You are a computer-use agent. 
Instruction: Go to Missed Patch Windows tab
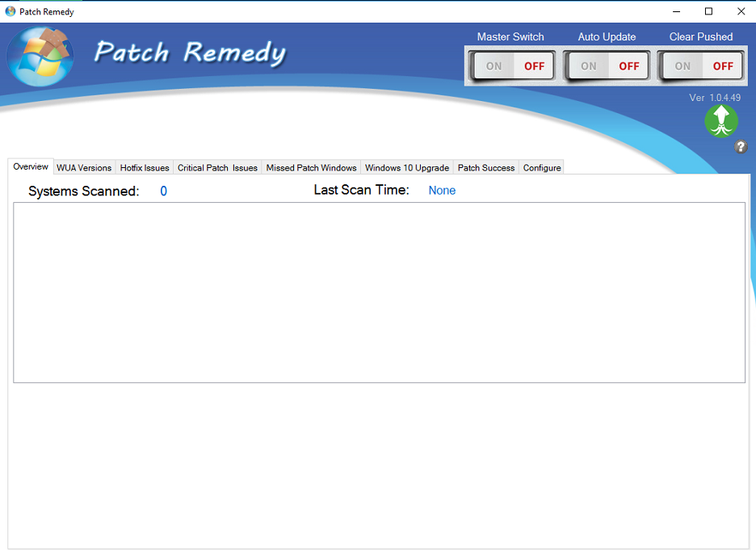[311, 168]
